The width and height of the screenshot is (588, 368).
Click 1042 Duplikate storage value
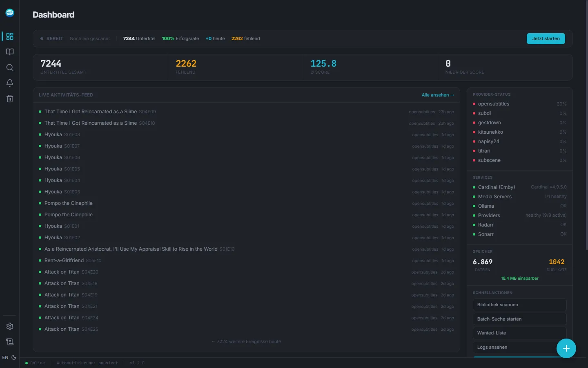557,262
